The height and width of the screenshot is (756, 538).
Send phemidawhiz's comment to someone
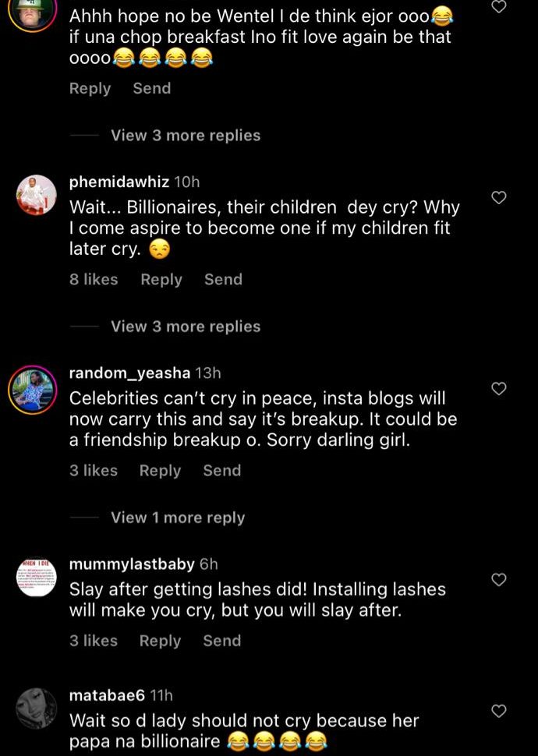[x=223, y=279]
